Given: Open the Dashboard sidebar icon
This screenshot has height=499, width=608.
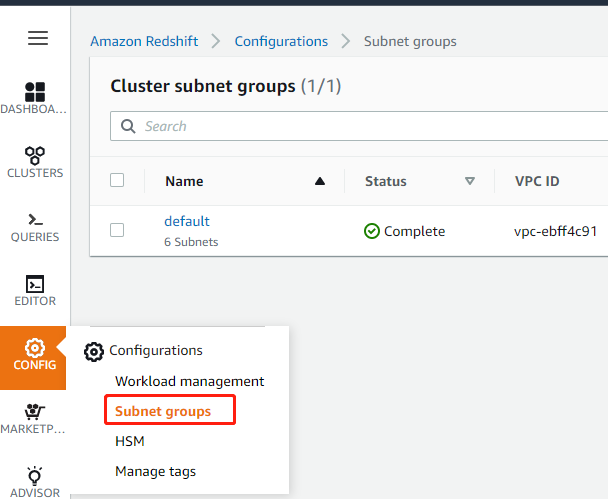Looking at the screenshot, I should click(x=35, y=98).
